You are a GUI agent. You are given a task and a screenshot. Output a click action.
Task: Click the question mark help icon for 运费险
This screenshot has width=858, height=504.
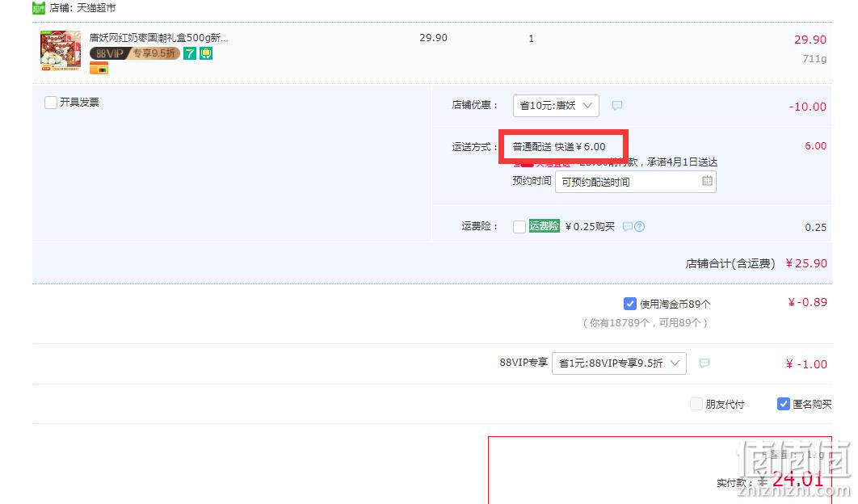pos(639,226)
